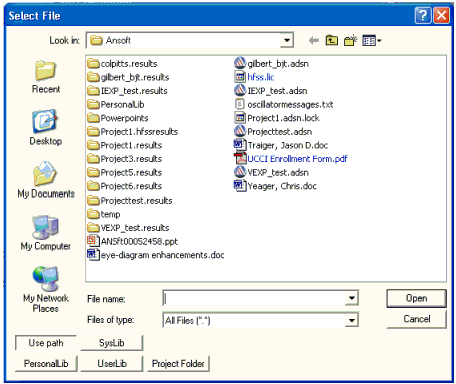Focus the File name input field
The image size is (456, 384).
click(x=255, y=298)
